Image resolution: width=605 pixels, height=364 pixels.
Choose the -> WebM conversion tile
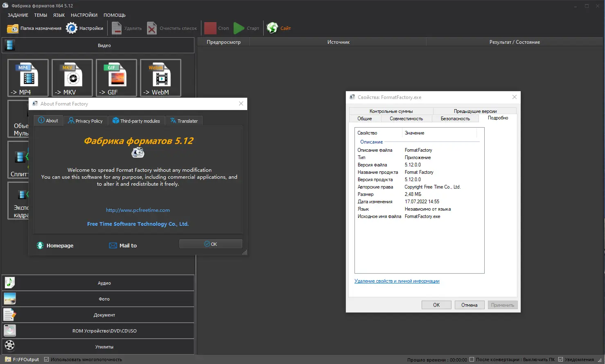pos(160,78)
